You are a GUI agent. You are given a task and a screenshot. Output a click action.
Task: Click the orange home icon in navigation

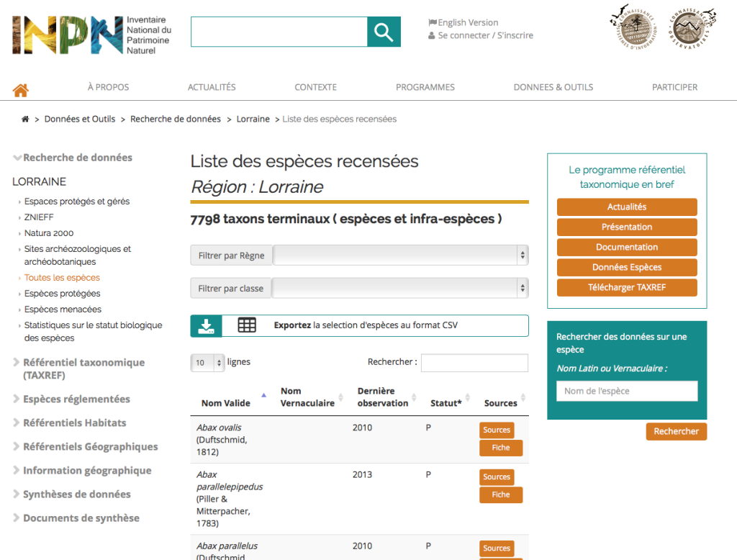click(21, 90)
